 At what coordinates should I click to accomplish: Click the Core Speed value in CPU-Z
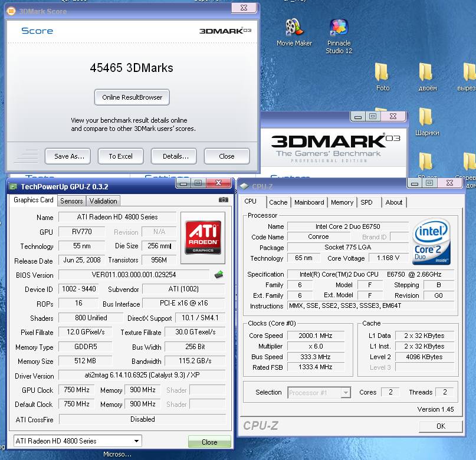coord(316,336)
